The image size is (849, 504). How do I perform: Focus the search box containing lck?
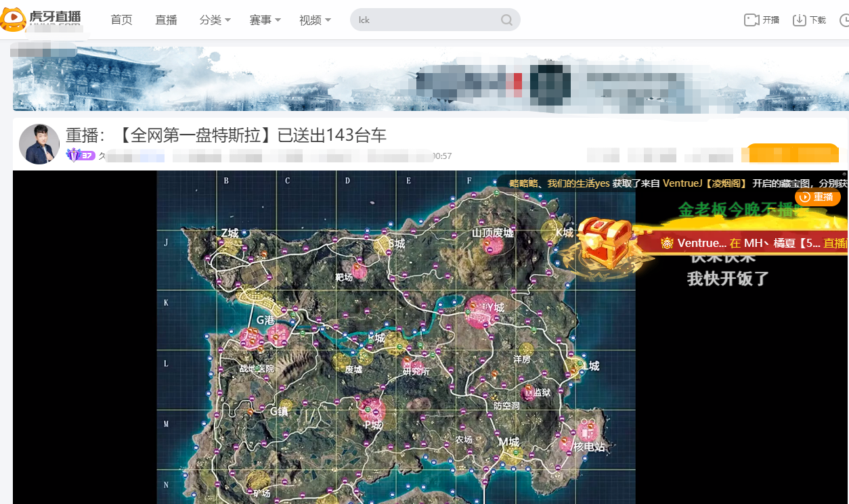[x=435, y=20]
